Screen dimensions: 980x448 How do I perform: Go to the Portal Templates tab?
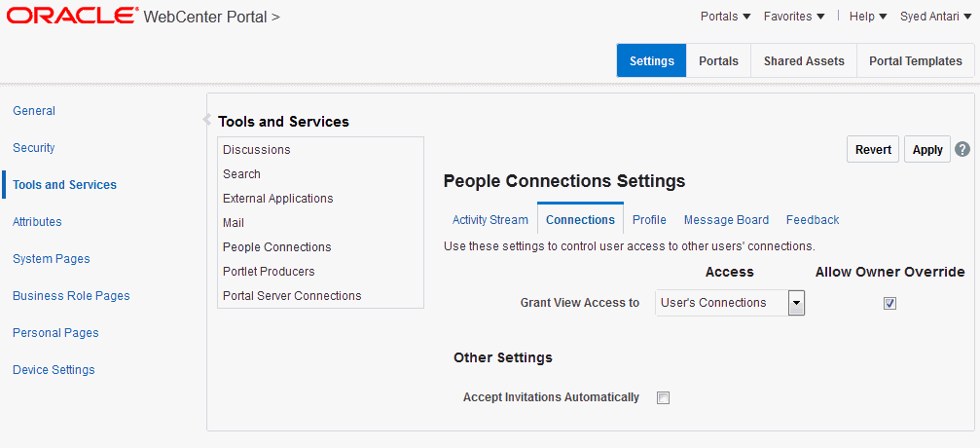[x=916, y=60]
